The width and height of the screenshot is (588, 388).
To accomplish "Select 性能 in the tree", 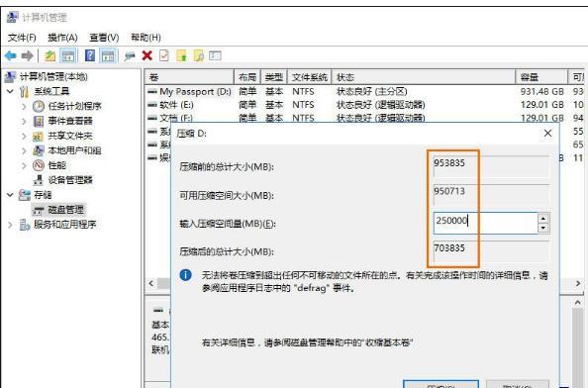I will tap(57, 165).
